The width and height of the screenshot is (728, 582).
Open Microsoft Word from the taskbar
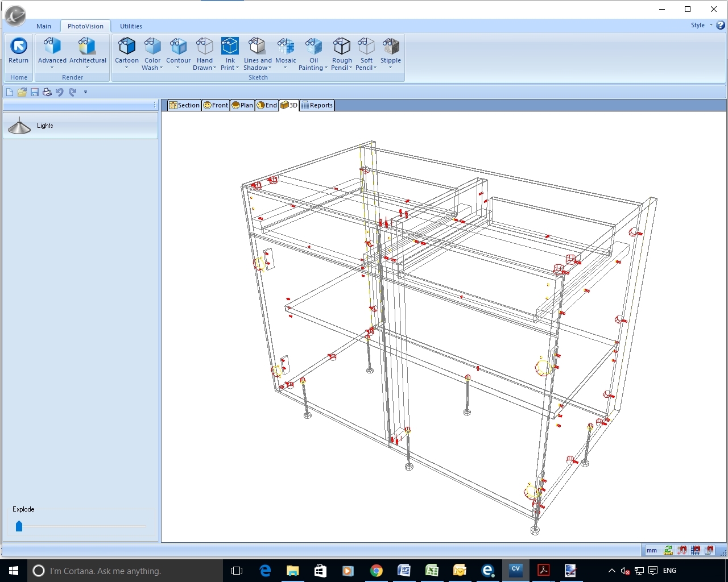click(404, 571)
